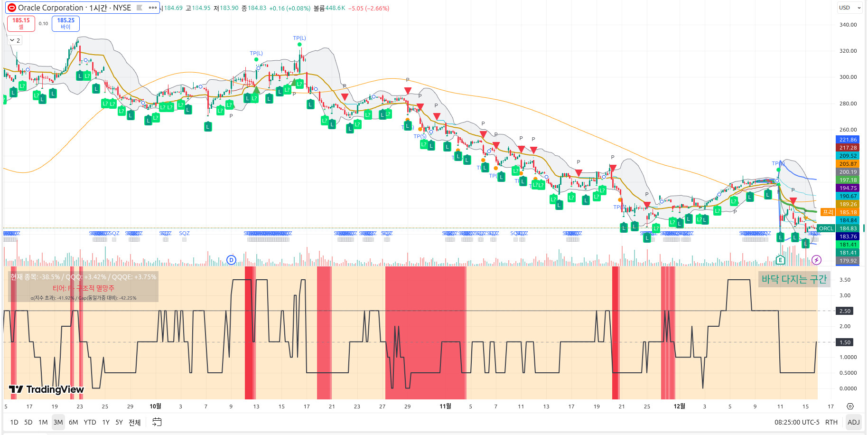Select the 전체 (all) time range
Screen dimensions: 868x435
coord(135,422)
